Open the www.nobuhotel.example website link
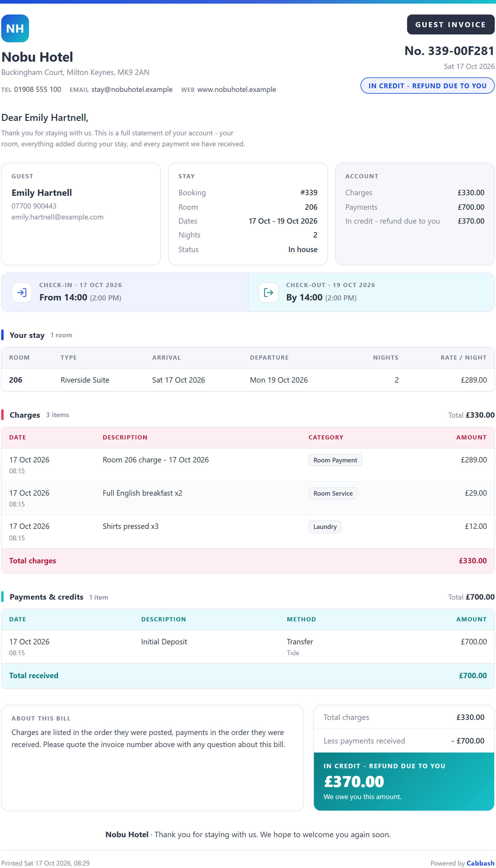496x868 pixels. coord(237,89)
